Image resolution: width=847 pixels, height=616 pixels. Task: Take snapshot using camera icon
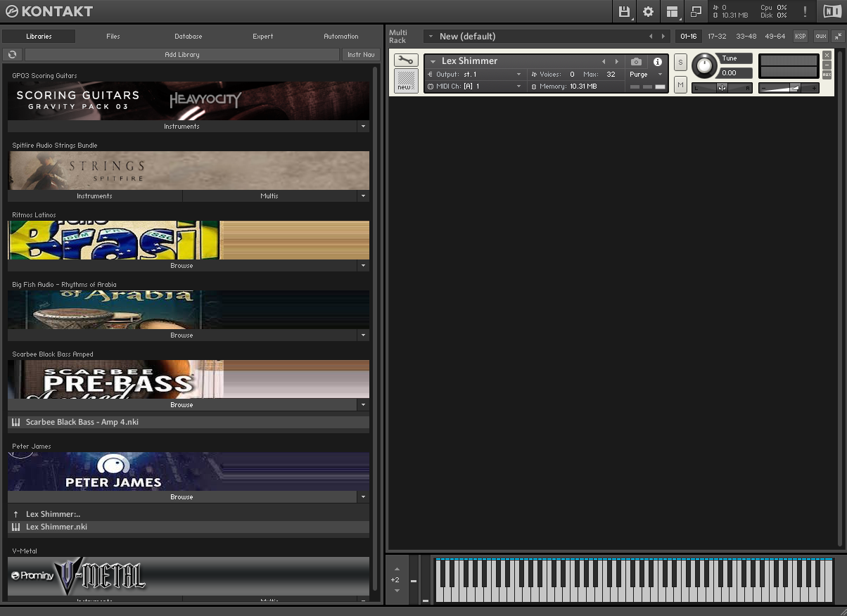point(636,62)
